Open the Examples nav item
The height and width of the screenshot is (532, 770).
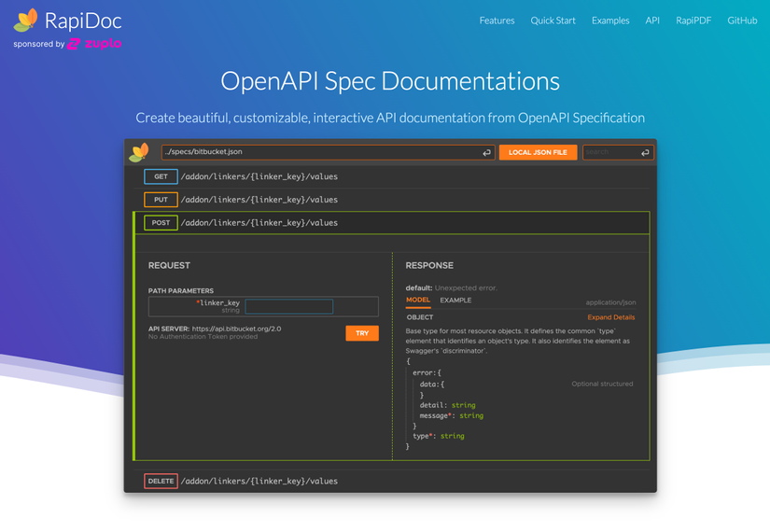(610, 21)
